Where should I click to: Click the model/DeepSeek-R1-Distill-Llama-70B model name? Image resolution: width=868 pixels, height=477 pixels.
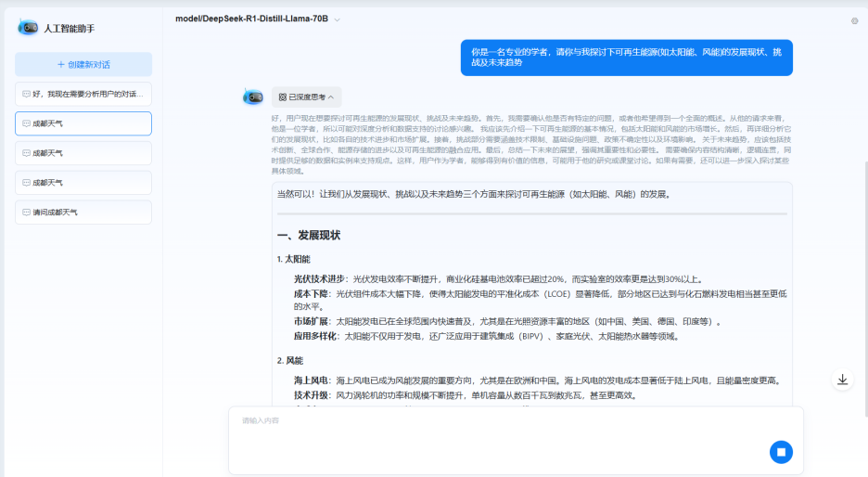tap(252, 19)
